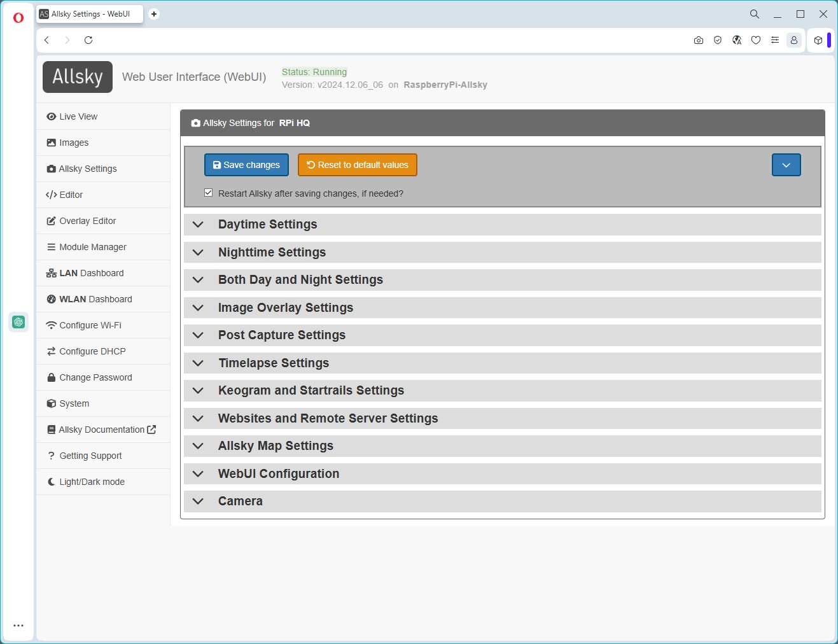Click the Allsky Documentation book icon
This screenshot has height=644, width=838.
[51, 430]
